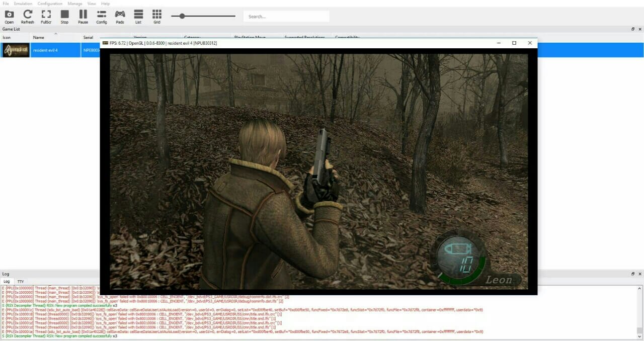Switch game list to List view

pyautogui.click(x=138, y=17)
